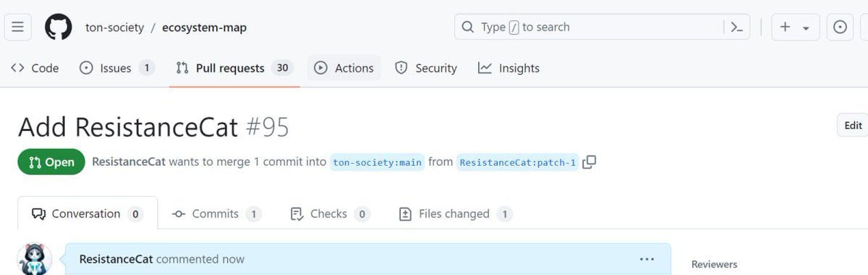The height and width of the screenshot is (275, 868).
Task: Switch to the Code tab
Action: pos(35,68)
